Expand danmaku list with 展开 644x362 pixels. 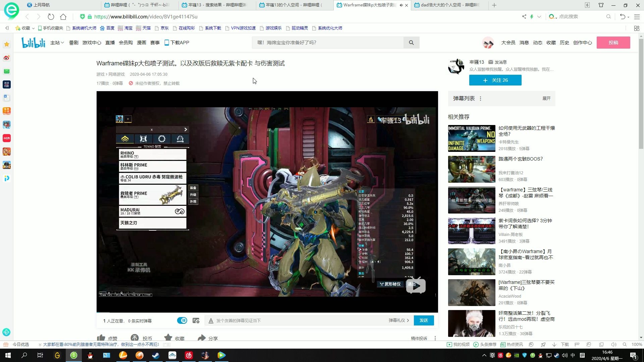pos(546,98)
